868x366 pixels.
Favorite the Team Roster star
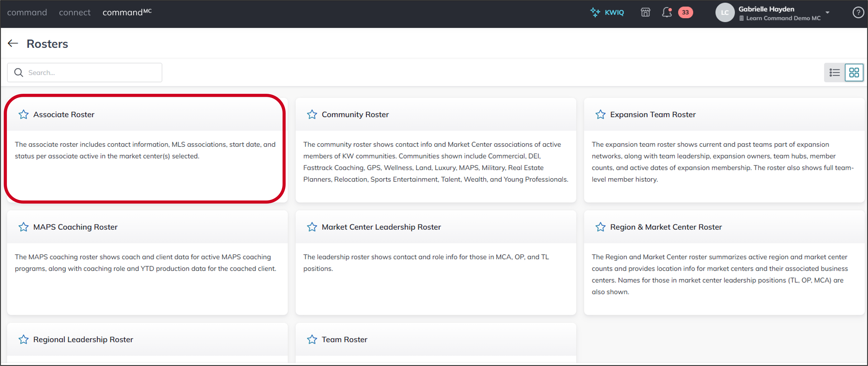[312, 340]
